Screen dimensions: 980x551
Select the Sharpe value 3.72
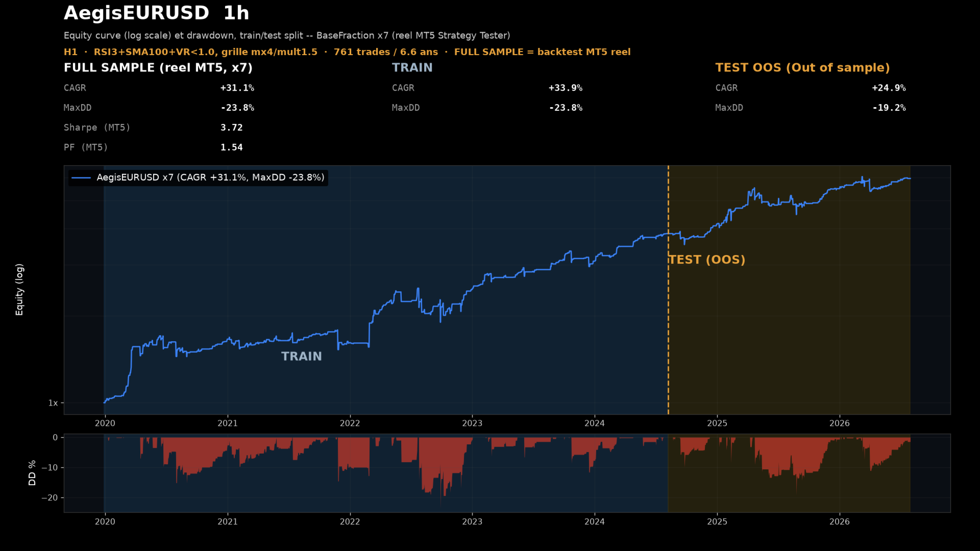pos(232,128)
